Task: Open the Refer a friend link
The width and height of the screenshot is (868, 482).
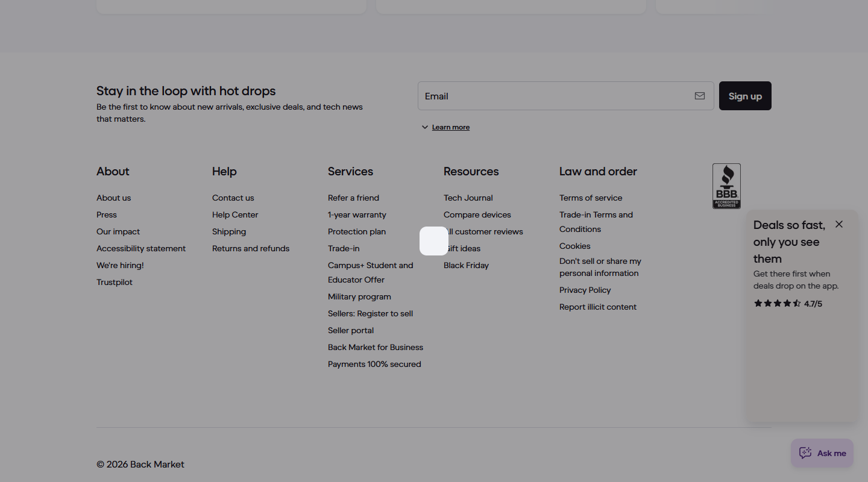Action: pos(353,198)
